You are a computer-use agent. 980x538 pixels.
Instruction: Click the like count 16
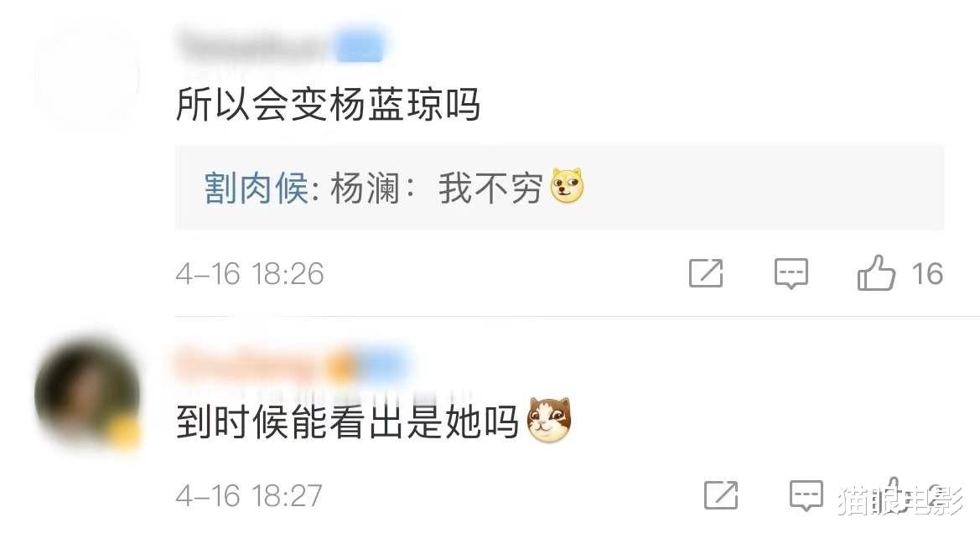coord(927,274)
